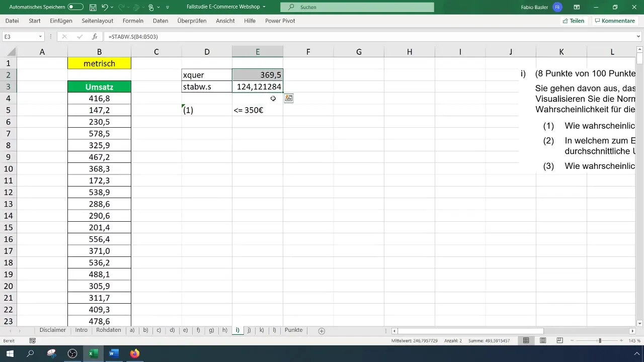Switch to the Formeln ribbon tab
The width and height of the screenshot is (644, 362).
(133, 21)
